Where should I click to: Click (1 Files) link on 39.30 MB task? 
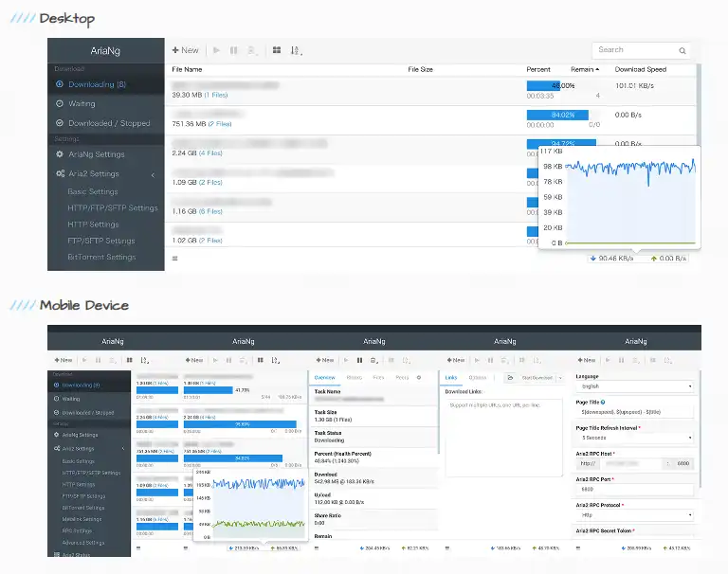pyautogui.click(x=216, y=95)
